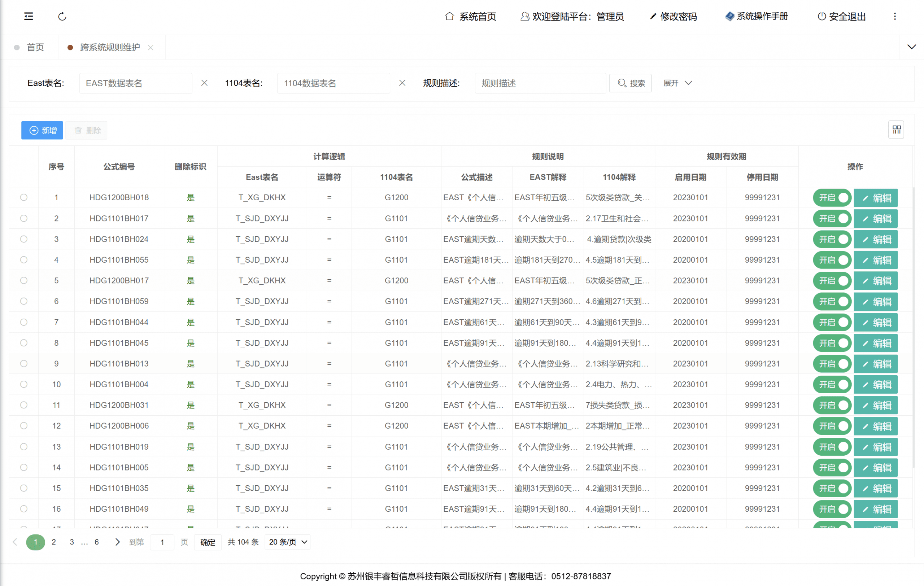924x586 pixels.
Task: Disable the 开启 switch for HDG1101BH044
Action: coord(832,323)
